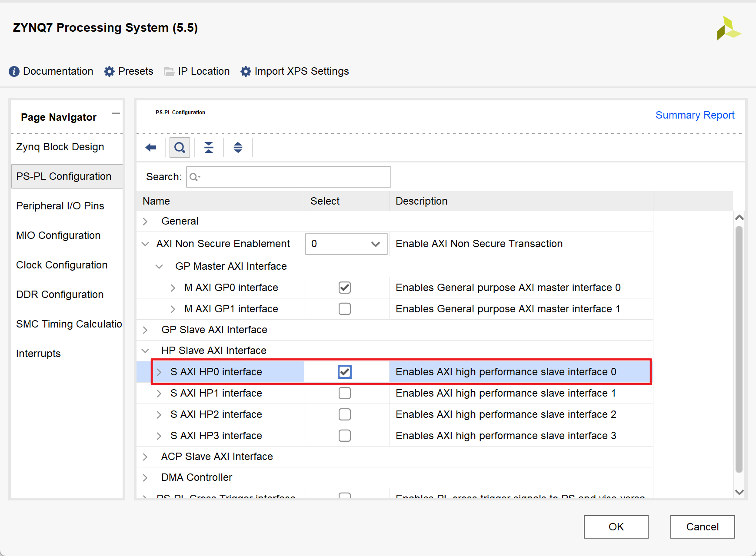Toggle the search magnifier toolbar icon
This screenshot has width=756, height=556.
coord(180,148)
